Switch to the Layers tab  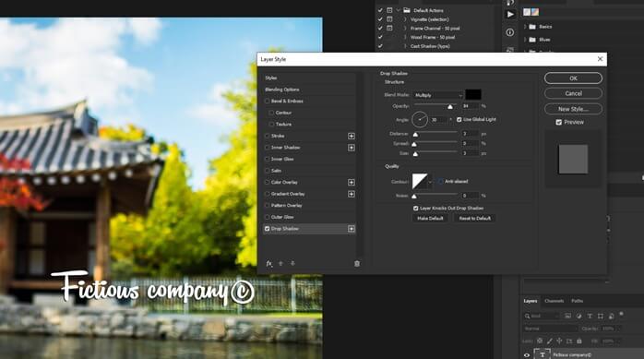click(x=531, y=301)
